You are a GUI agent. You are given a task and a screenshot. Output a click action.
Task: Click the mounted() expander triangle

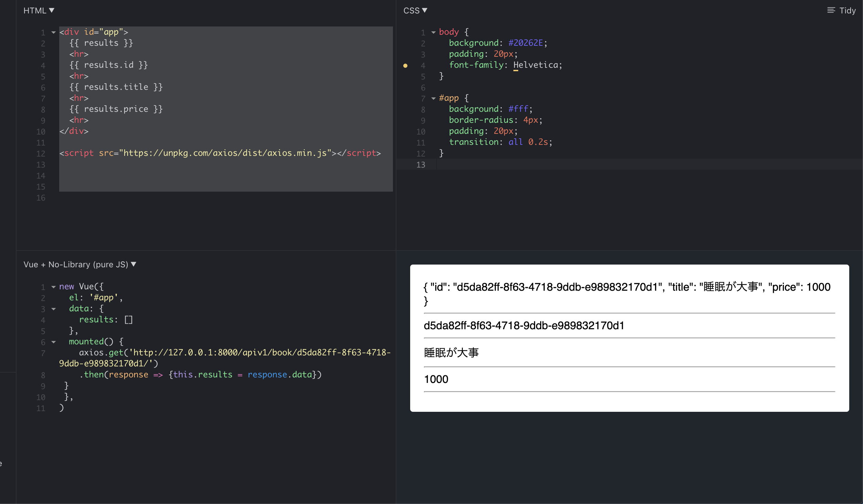tap(53, 341)
